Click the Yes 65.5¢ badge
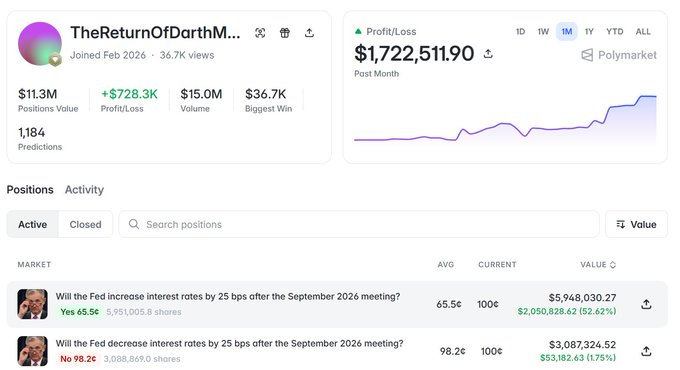Viewport: 680px width, 370px height. [79, 312]
